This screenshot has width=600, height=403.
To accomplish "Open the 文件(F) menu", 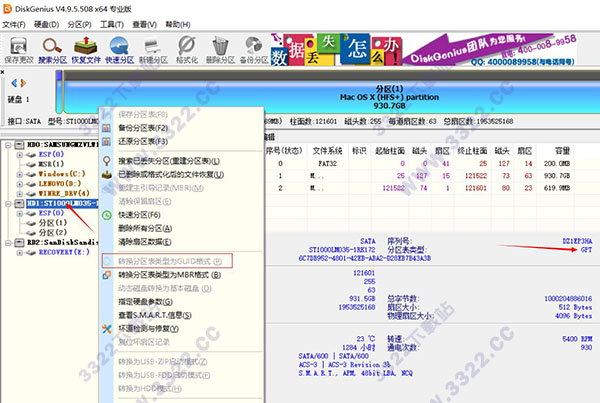I will click(14, 24).
